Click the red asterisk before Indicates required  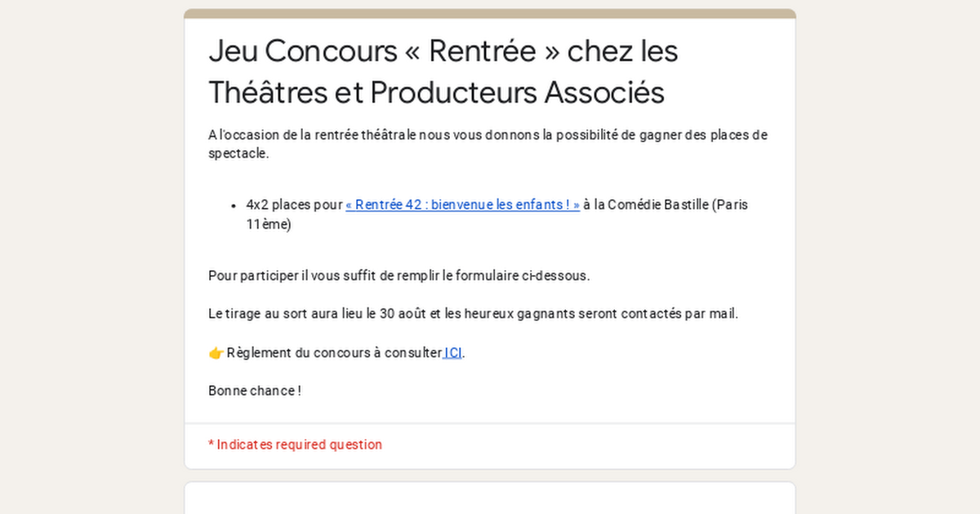click(x=211, y=445)
